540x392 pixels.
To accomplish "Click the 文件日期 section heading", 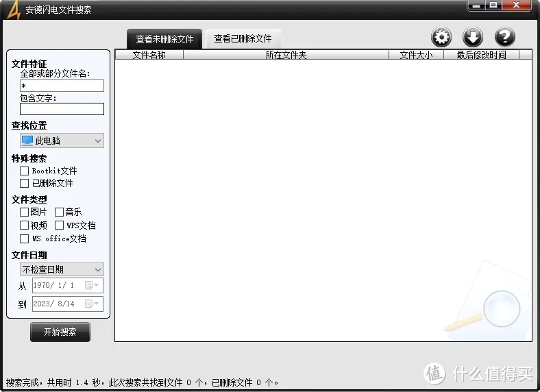I will [29, 255].
